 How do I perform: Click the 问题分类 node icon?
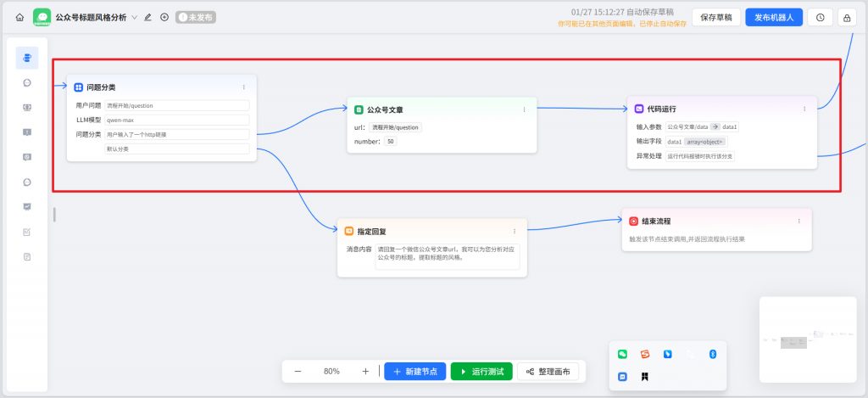[79, 87]
